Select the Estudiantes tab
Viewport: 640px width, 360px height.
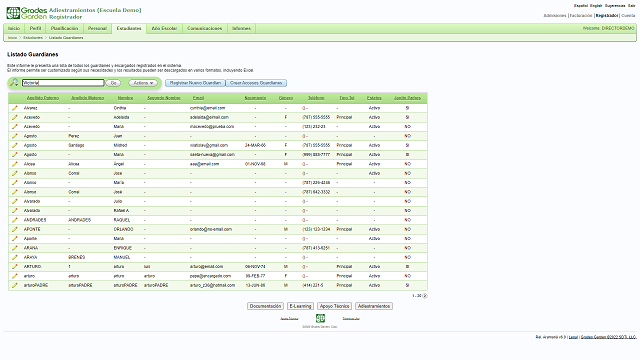pos(129,29)
